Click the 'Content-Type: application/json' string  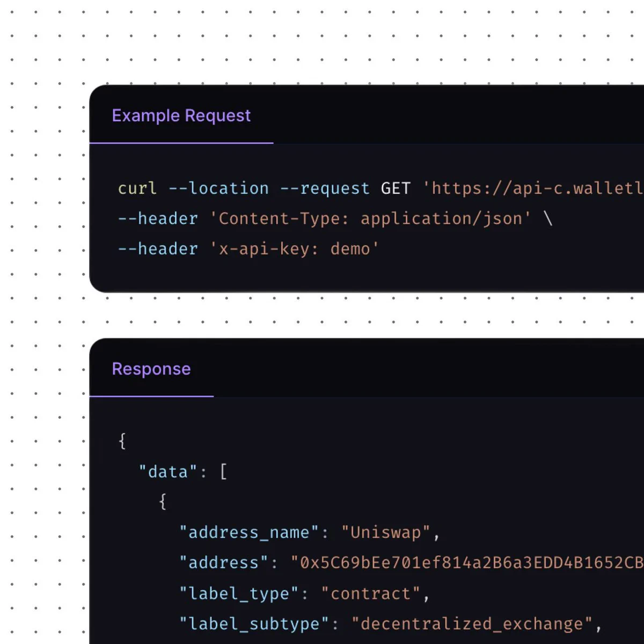click(x=370, y=218)
